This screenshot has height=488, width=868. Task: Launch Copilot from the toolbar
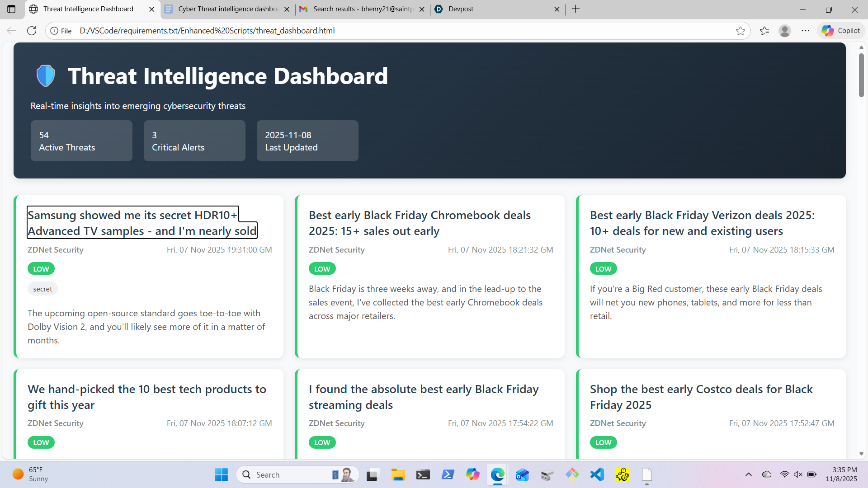(841, 31)
